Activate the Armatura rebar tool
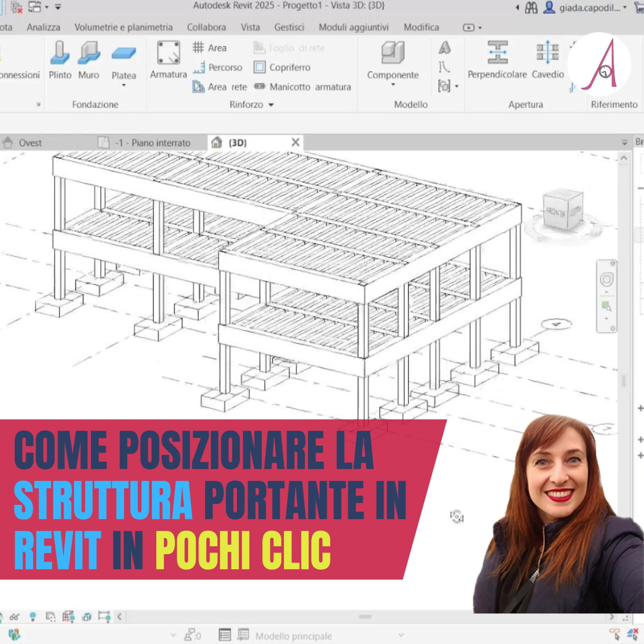This screenshot has width=644, height=644. (168, 60)
